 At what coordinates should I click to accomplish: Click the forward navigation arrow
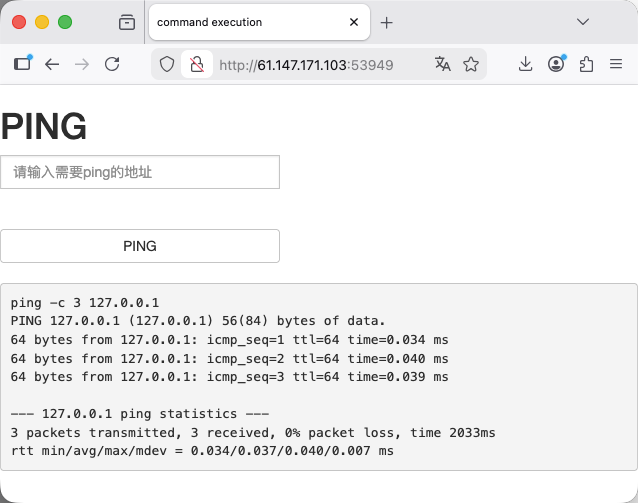tap(82, 64)
